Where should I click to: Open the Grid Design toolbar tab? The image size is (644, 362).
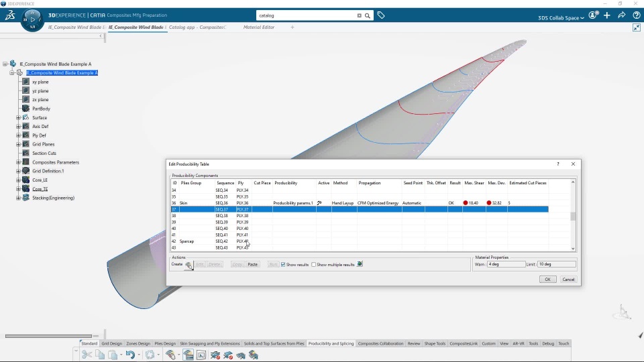coord(112,343)
